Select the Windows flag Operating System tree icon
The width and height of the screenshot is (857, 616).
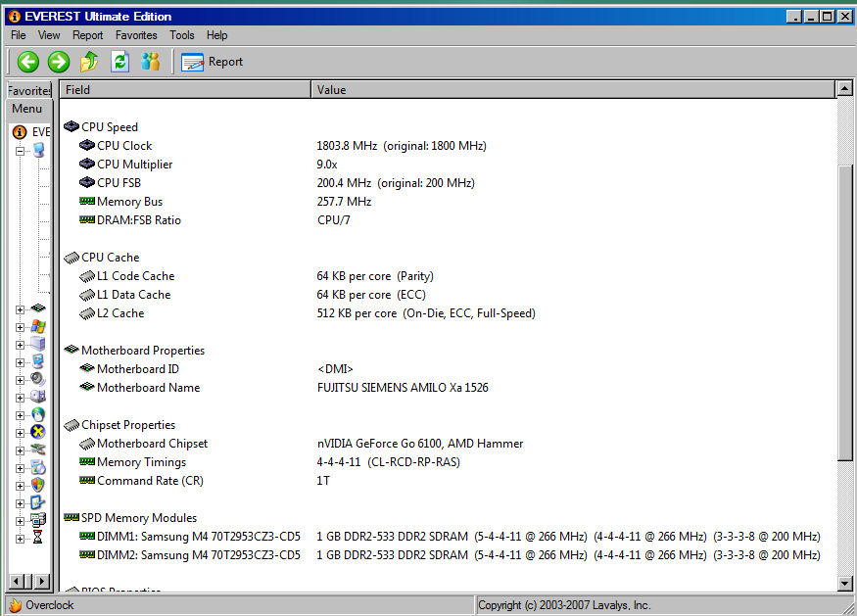(x=38, y=326)
